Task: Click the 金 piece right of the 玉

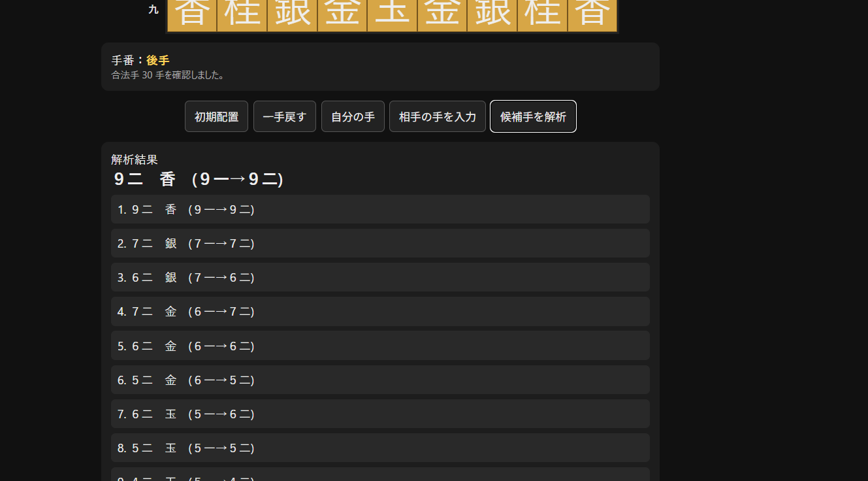Action: coord(442,14)
